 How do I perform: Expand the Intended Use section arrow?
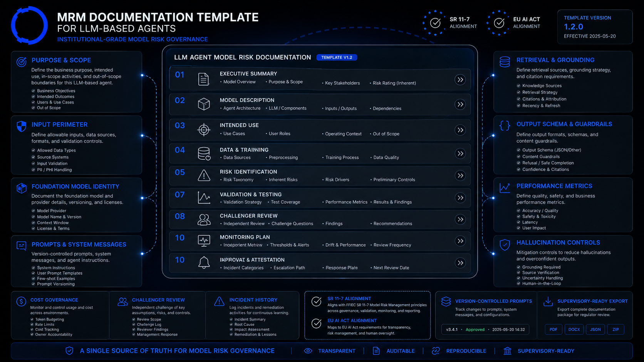coord(460,130)
